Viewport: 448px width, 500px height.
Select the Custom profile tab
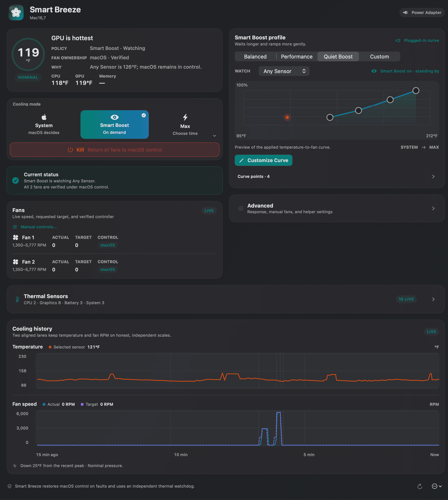(379, 57)
